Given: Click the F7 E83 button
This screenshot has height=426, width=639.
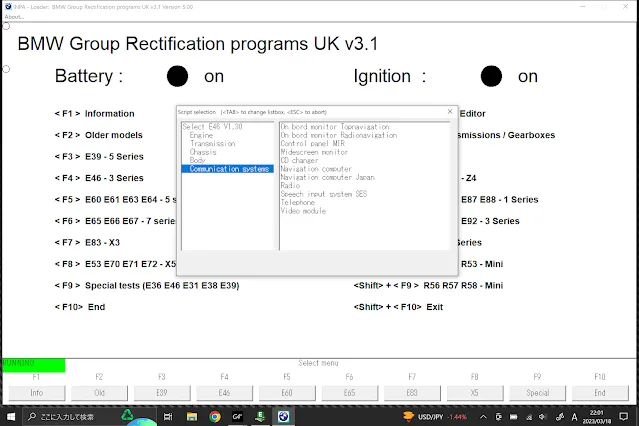Looking at the screenshot, I should (x=412, y=393).
